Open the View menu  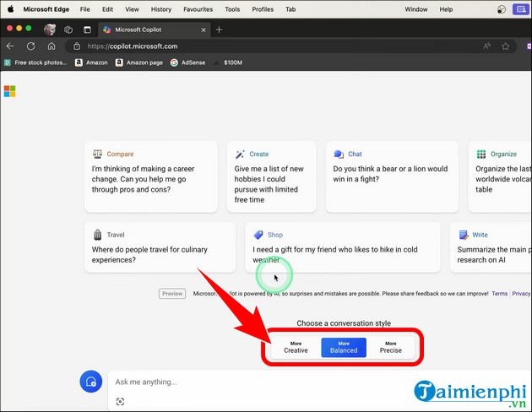[132, 9]
